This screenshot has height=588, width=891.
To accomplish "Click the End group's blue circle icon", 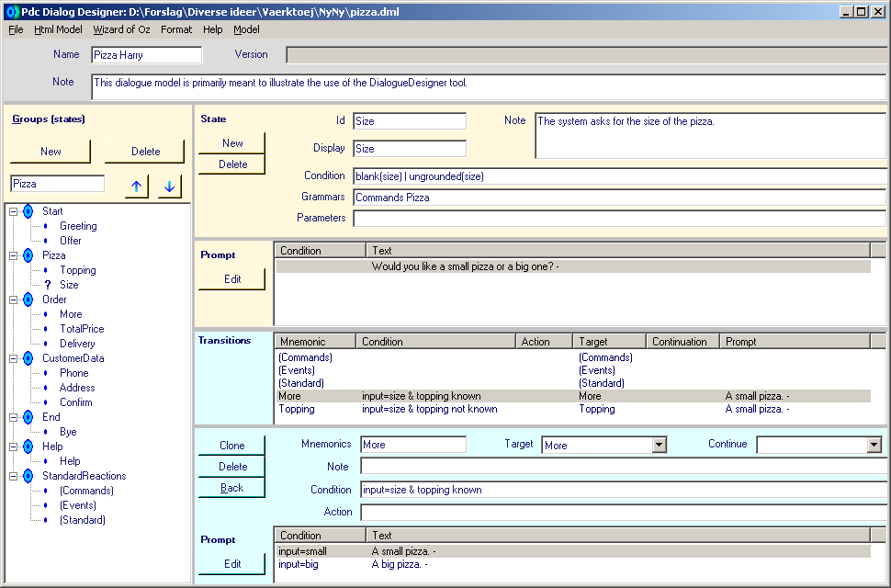I will click(x=28, y=417).
